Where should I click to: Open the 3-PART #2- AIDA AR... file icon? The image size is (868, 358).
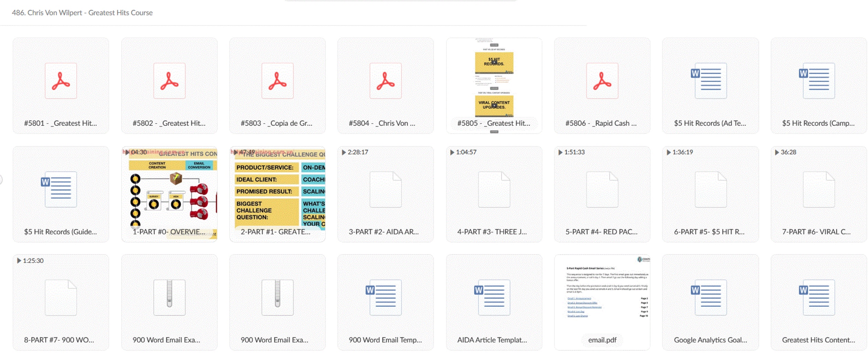tap(385, 189)
